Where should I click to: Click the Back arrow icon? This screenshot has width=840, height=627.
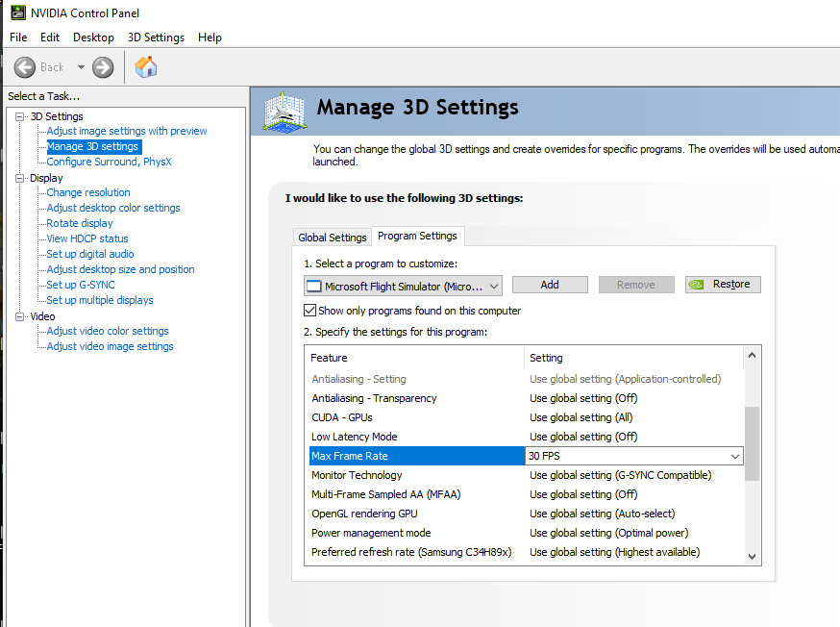click(25, 67)
